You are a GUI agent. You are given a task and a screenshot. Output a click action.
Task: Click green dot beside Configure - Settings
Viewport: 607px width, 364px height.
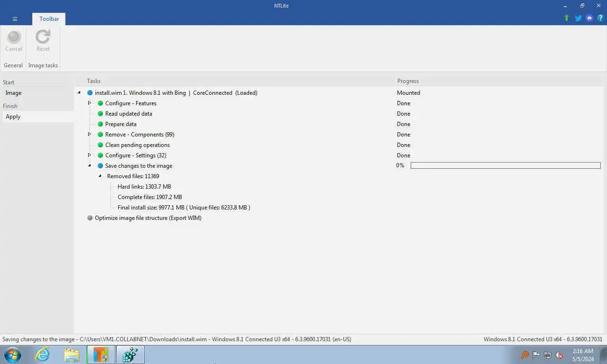101,155
